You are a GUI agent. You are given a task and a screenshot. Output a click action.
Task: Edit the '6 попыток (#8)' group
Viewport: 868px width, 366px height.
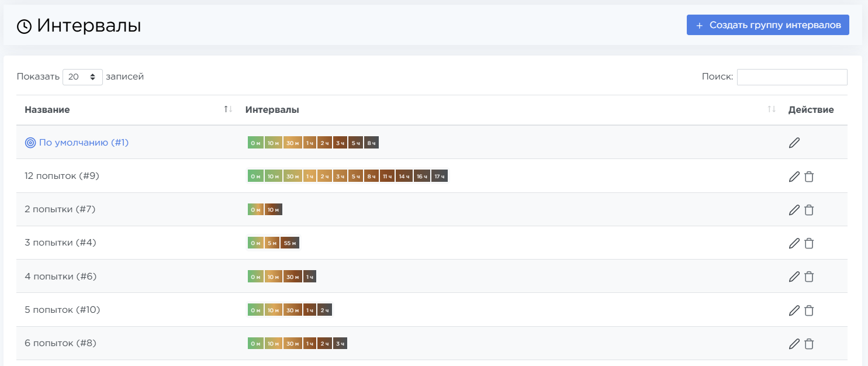[794, 343]
